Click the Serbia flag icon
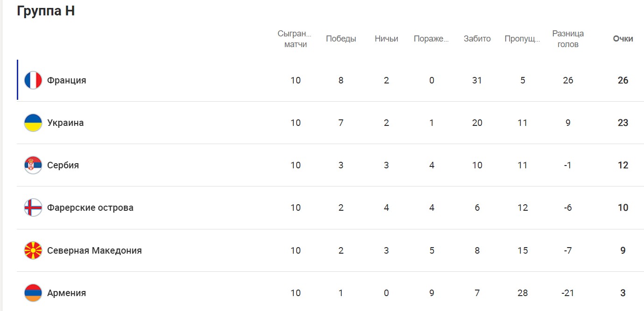This screenshot has height=311, width=644. click(x=33, y=165)
